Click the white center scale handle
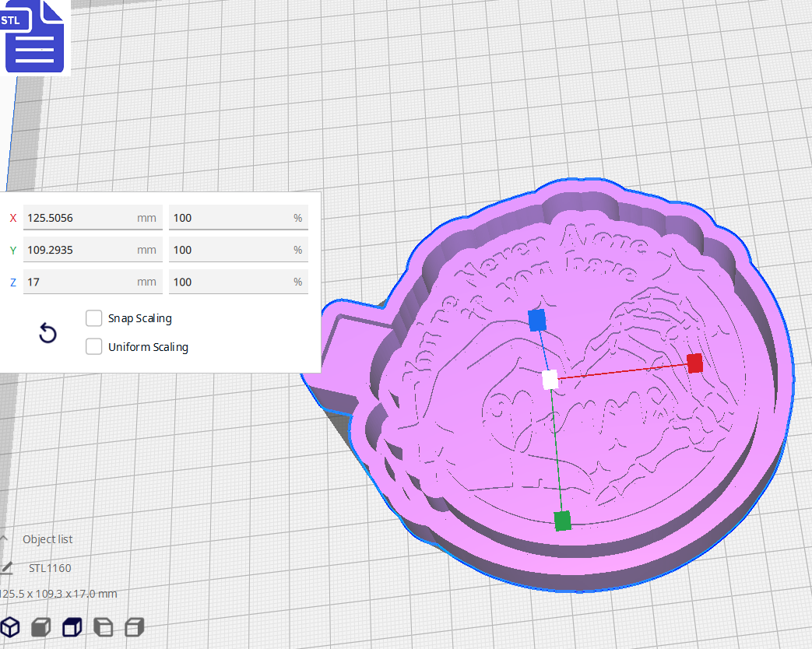This screenshot has height=649, width=812. (552, 380)
